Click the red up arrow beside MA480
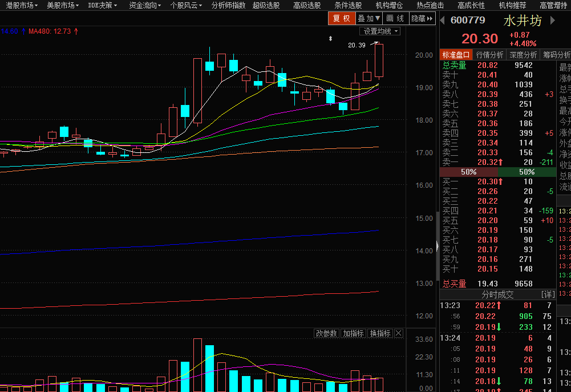571x392 pixels. pyautogui.click(x=76, y=31)
